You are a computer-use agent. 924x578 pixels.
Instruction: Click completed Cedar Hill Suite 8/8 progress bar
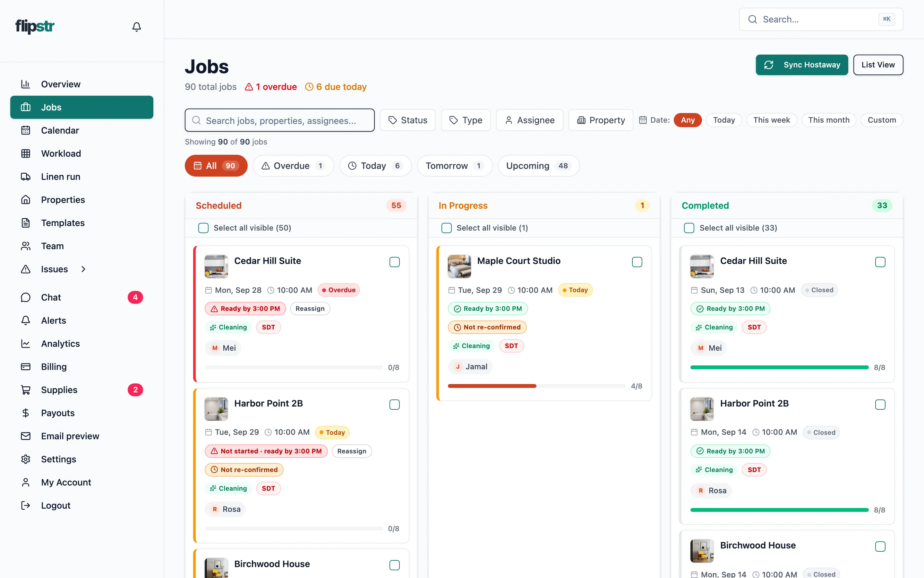[779, 367]
